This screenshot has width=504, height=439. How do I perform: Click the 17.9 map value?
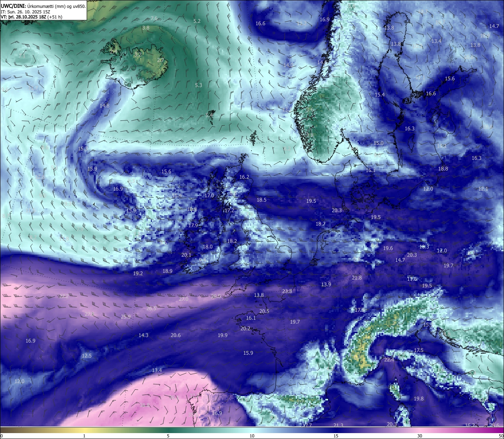click(193, 226)
